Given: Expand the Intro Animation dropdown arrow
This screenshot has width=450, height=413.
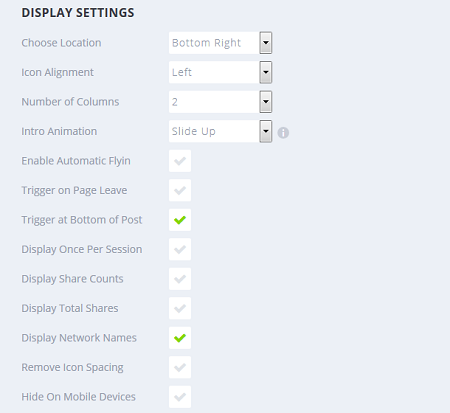Looking at the screenshot, I should tap(266, 131).
